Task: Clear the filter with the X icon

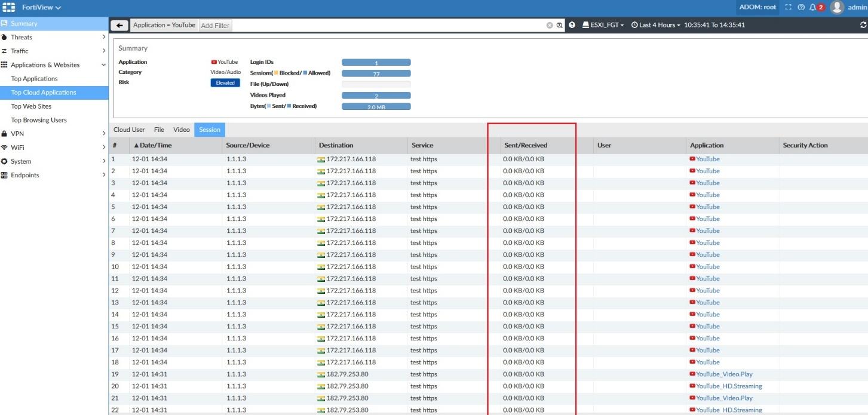Action: pyautogui.click(x=550, y=25)
